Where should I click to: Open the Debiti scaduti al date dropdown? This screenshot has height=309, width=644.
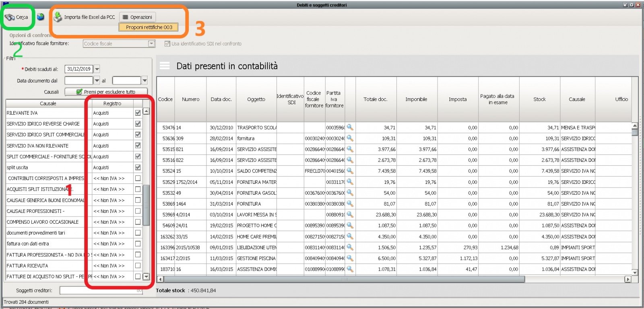pyautogui.click(x=97, y=69)
